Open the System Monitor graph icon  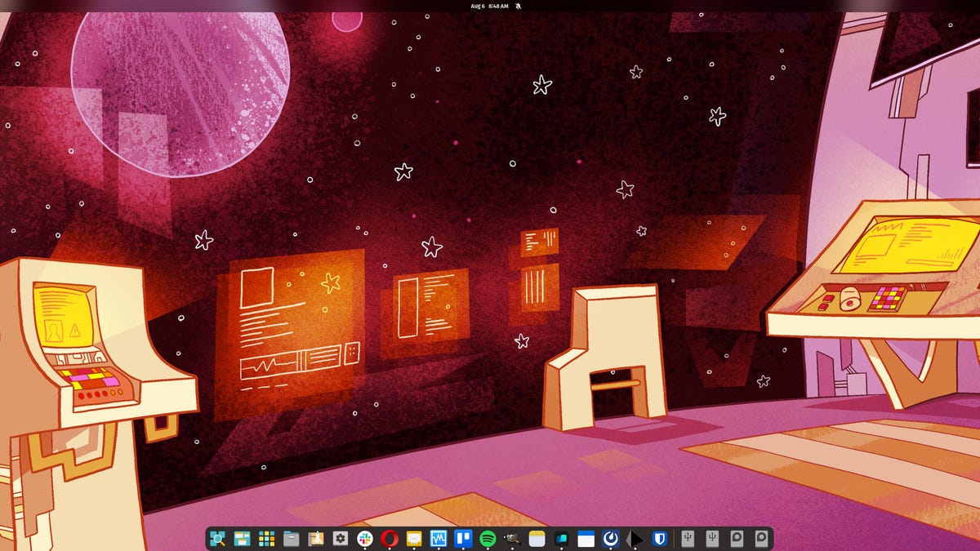pyautogui.click(x=439, y=539)
